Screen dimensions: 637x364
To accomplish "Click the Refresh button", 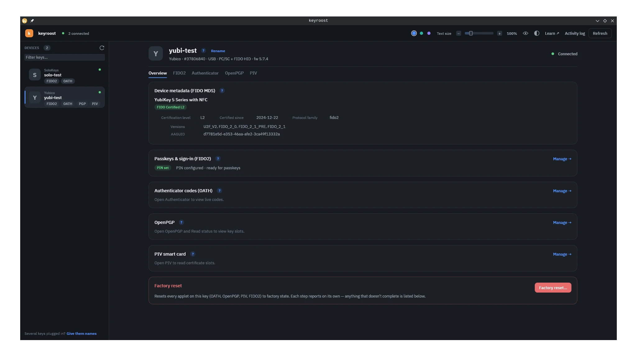I will coord(600,34).
